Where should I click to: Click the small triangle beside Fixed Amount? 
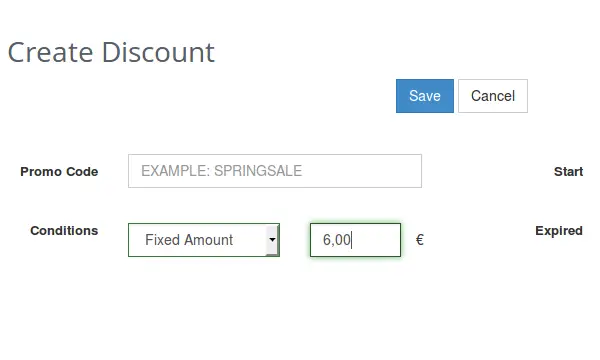272,240
